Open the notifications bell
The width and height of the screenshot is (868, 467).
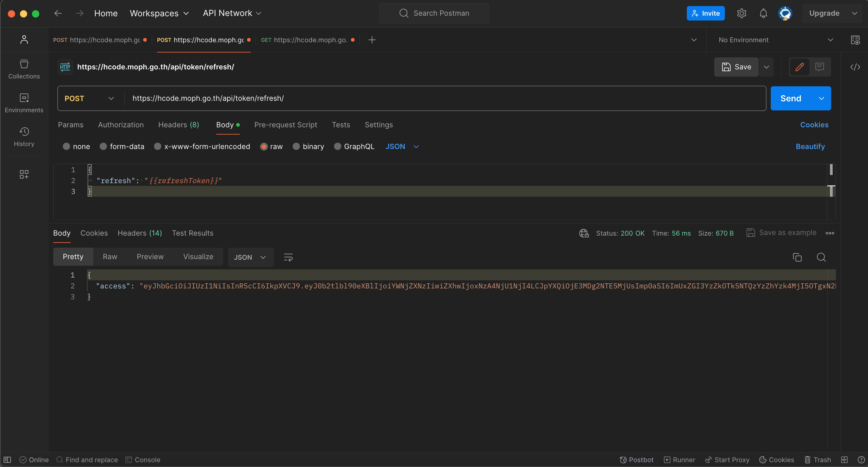pos(763,13)
